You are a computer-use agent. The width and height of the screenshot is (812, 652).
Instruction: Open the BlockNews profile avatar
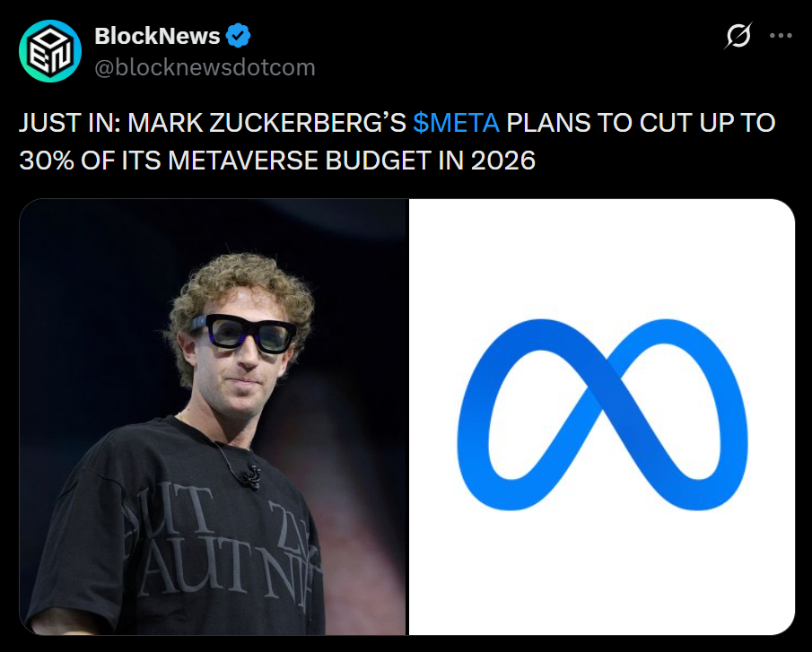50,51
